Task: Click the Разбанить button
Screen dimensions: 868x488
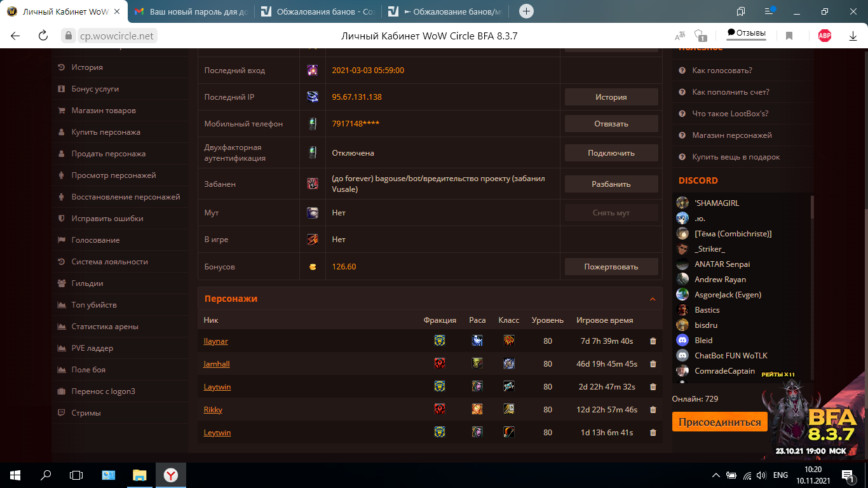Action: 611,184
